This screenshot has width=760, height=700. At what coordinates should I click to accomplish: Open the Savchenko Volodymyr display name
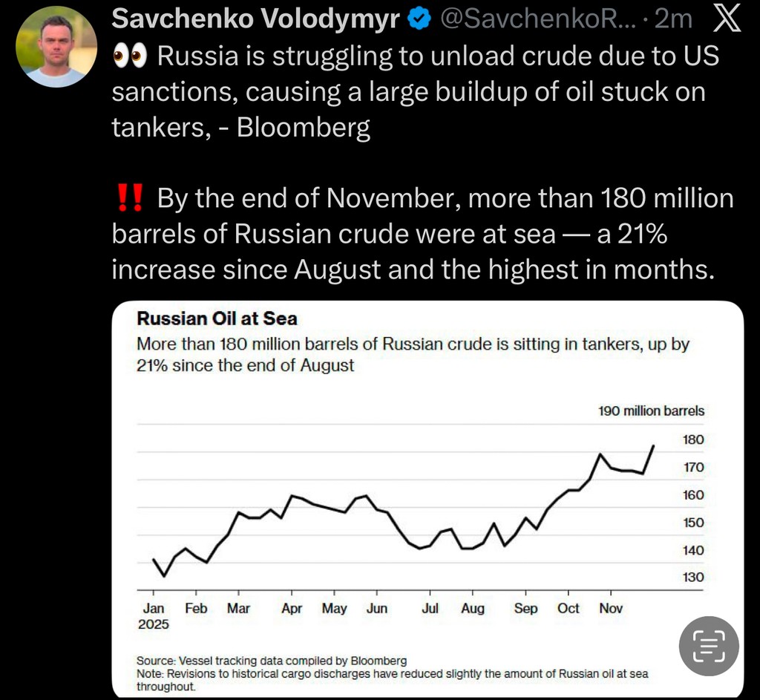coord(256,20)
